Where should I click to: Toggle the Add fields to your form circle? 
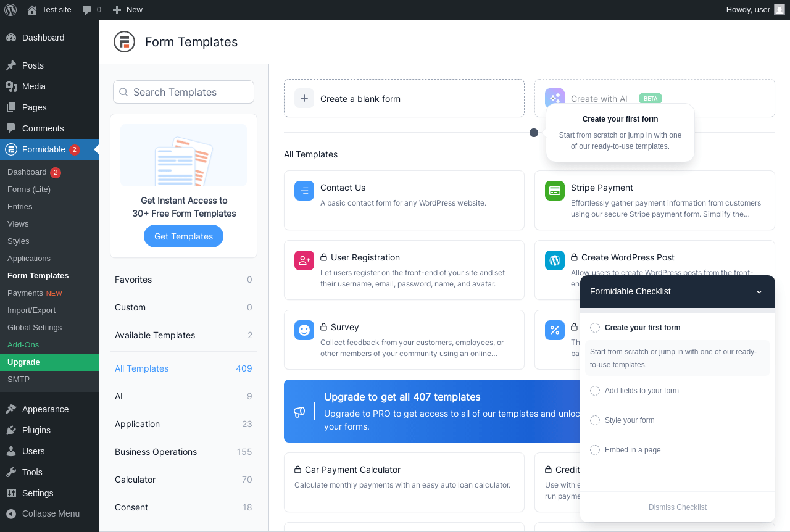(x=595, y=391)
